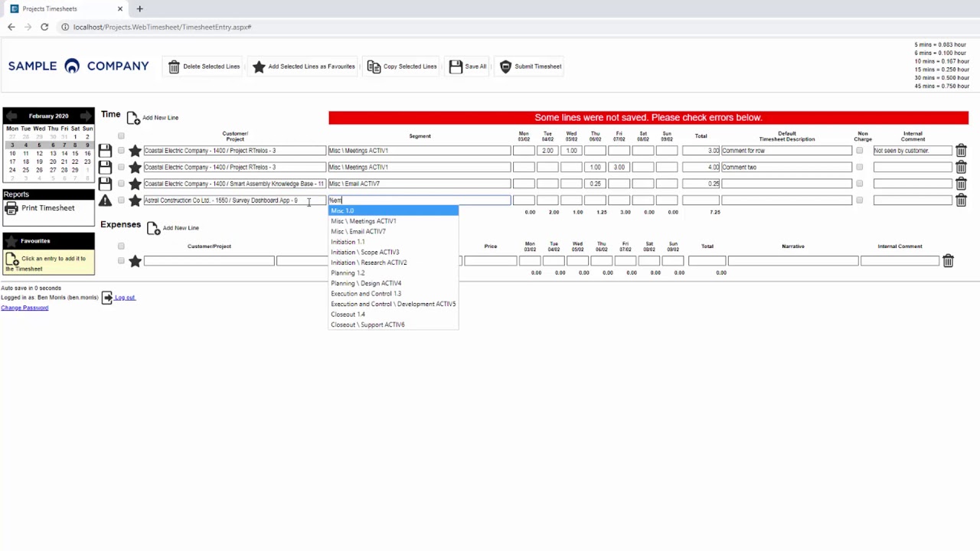Click the star on the empty expenses row
This screenshot has width=980, height=551.
136,261
